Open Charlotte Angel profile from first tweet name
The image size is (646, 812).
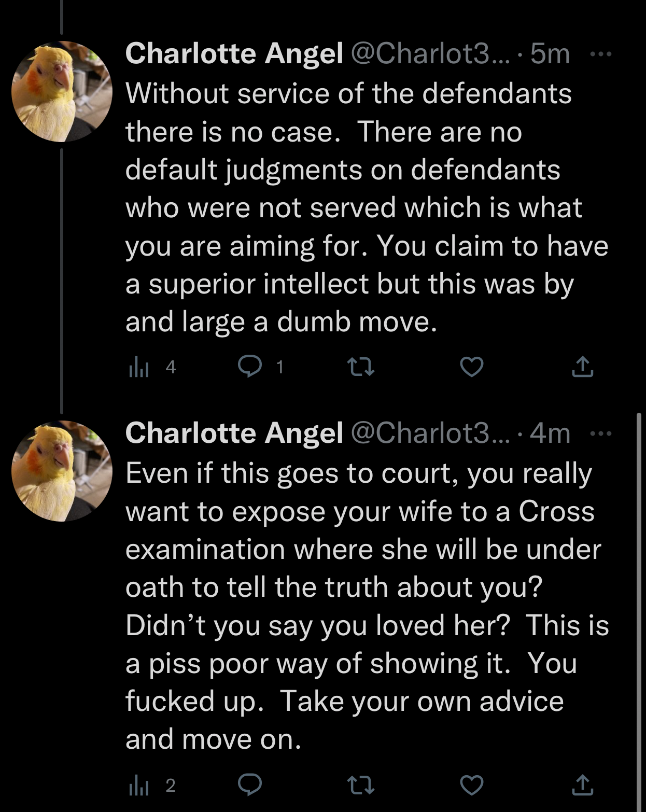point(234,53)
